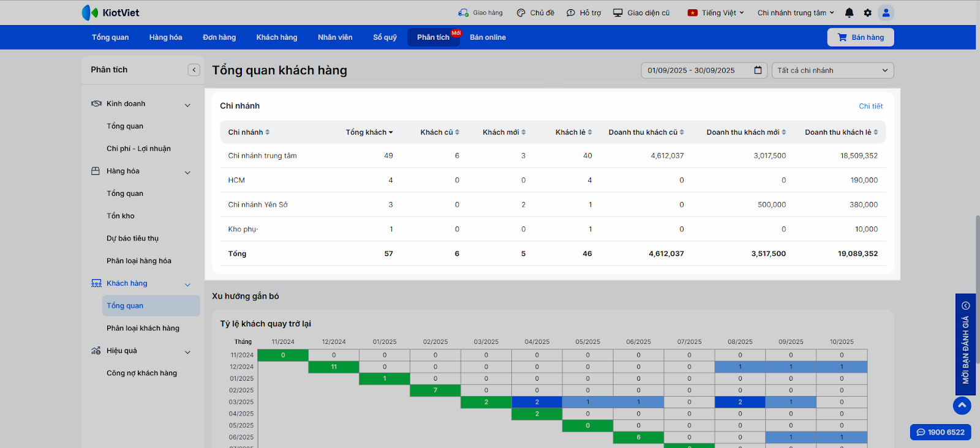The image size is (980, 448).
Task: Collapse the Phân tích sidebar panel
Action: click(194, 70)
